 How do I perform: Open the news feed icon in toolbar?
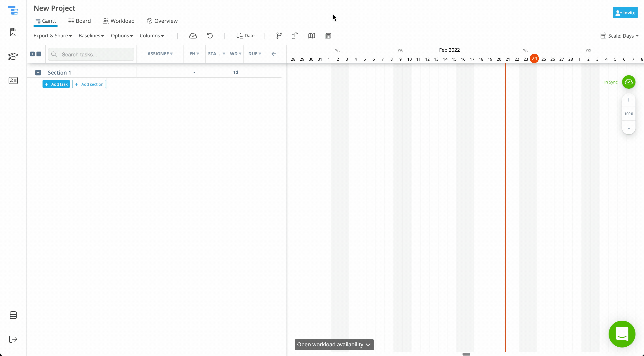(328, 36)
